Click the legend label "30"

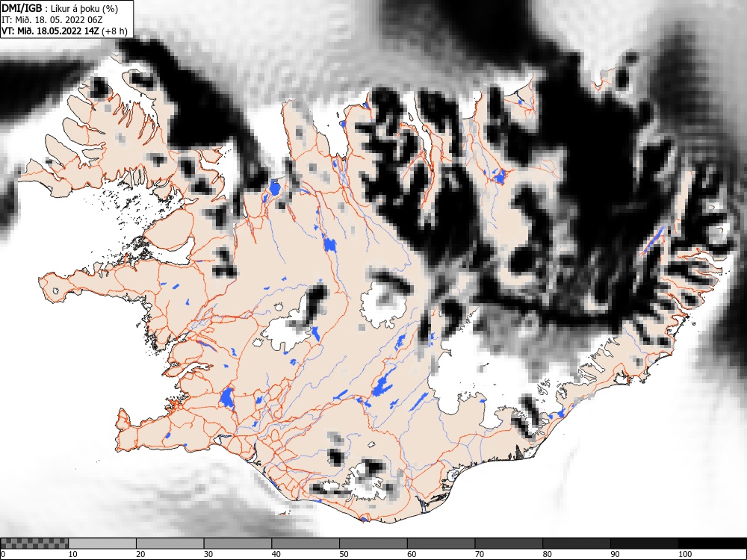tap(208, 554)
